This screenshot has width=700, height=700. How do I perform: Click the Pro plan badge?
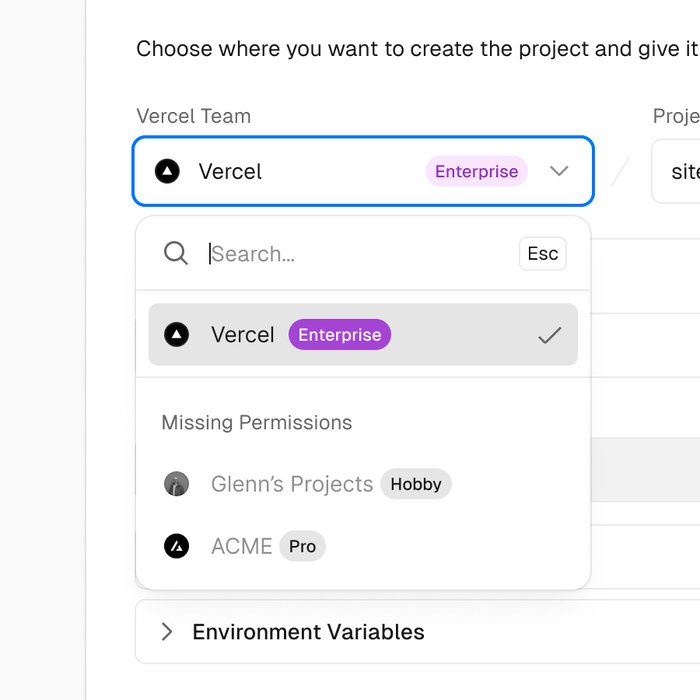pyautogui.click(x=302, y=546)
